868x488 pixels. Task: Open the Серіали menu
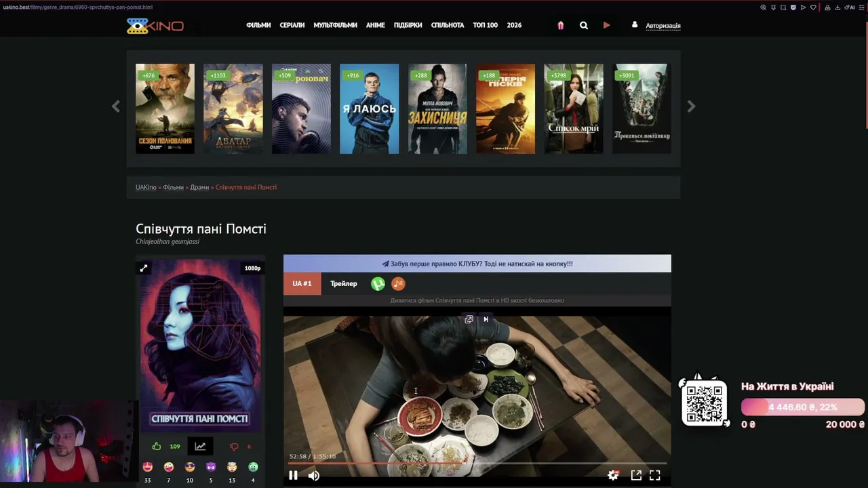[292, 25]
